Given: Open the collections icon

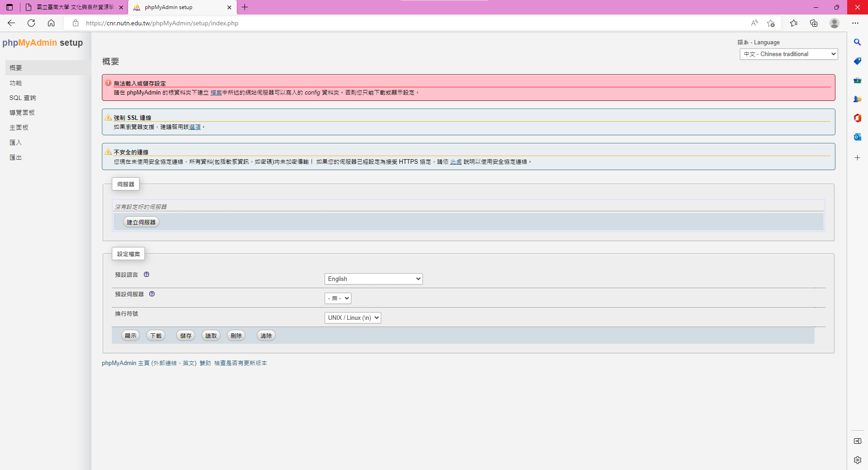Looking at the screenshot, I should coord(814,23).
